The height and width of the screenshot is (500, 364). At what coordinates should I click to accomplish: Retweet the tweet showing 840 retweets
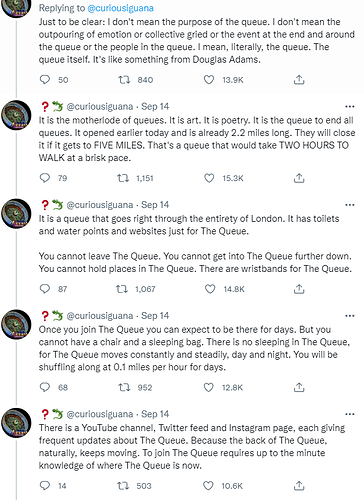(x=124, y=80)
